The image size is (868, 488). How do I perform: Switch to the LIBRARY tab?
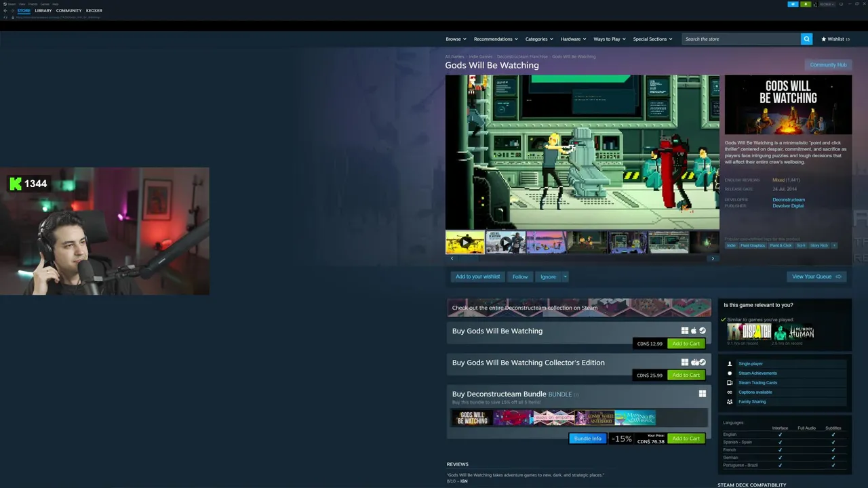tap(43, 11)
